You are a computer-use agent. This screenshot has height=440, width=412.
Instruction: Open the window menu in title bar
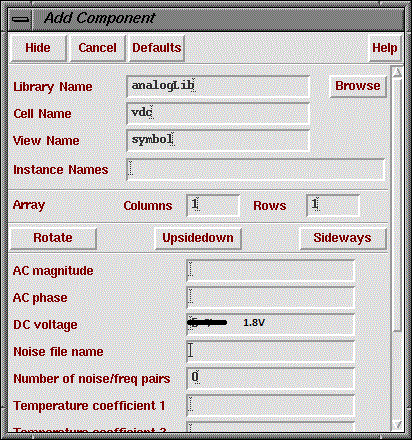21,19
